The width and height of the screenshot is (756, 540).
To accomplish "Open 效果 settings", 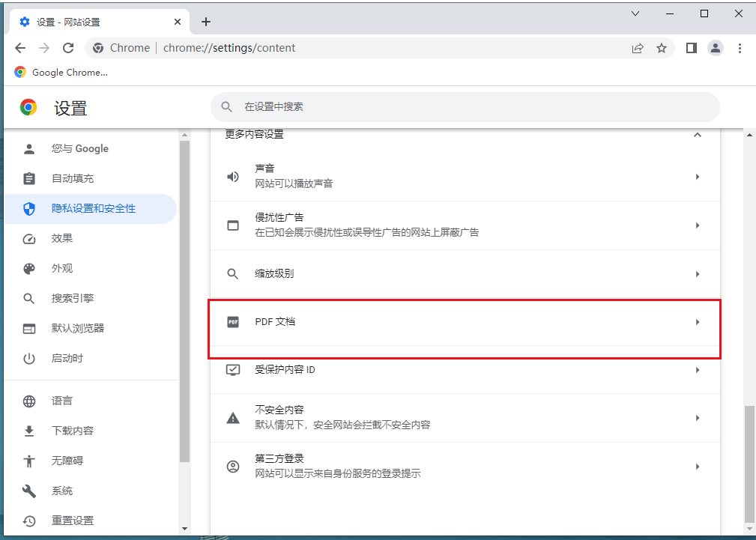I will coord(91,238).
